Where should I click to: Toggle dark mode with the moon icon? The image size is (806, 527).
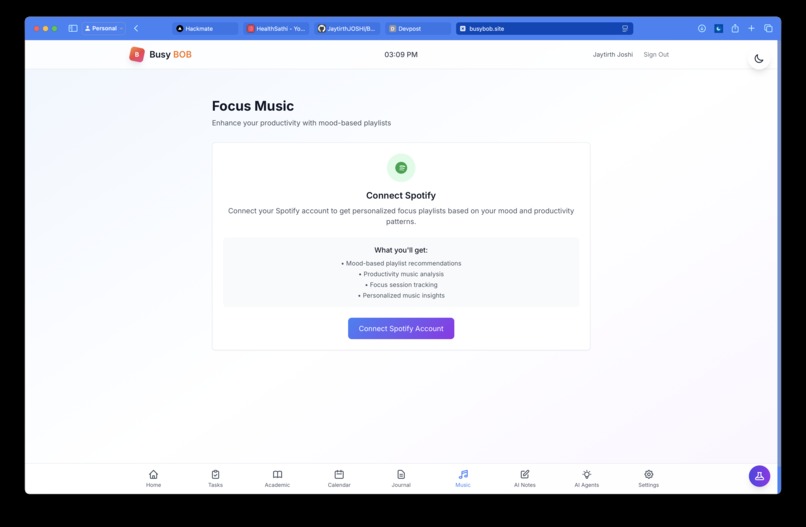759,59
